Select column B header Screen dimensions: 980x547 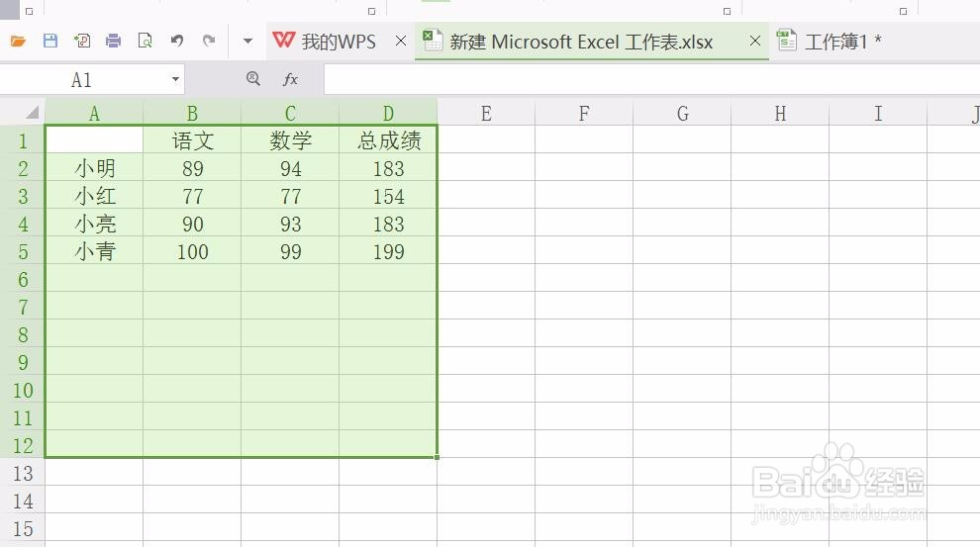[x=192, y=113]
